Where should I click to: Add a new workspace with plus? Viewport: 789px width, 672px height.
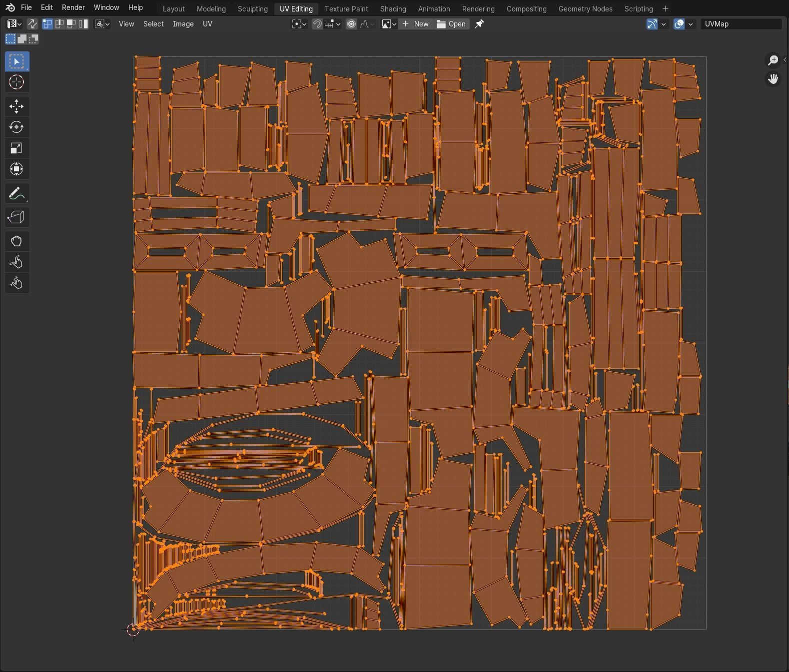(x=665, y=9)
